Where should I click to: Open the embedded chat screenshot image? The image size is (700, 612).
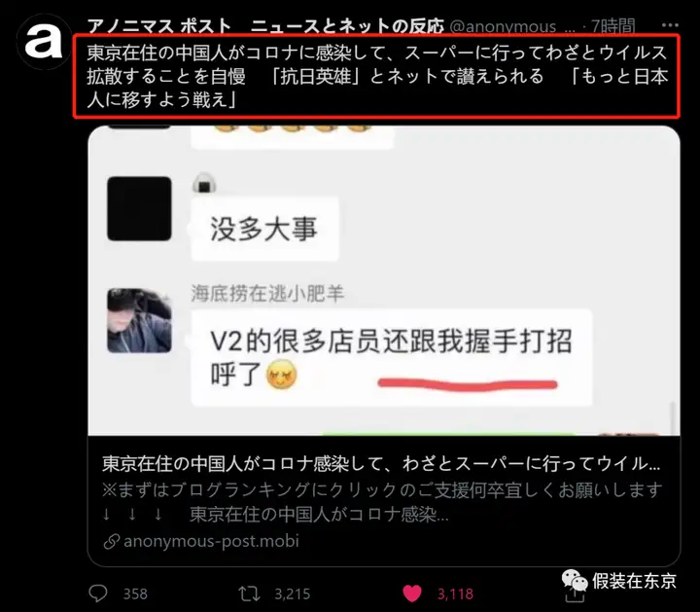[384, 280]
